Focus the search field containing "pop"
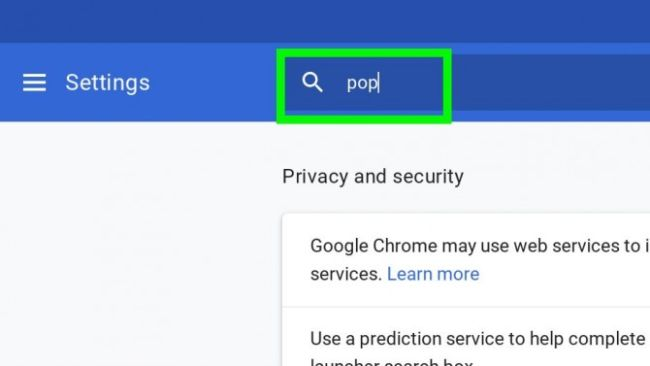 pyautogui.click(x=364, y=84)
